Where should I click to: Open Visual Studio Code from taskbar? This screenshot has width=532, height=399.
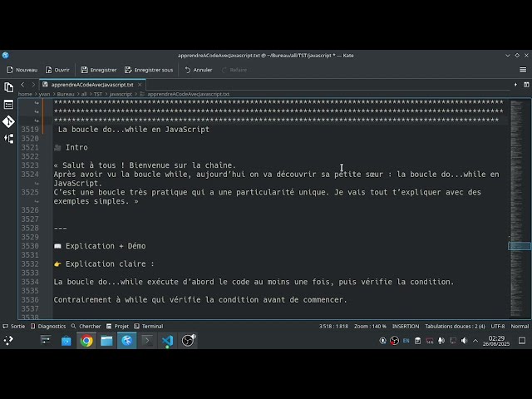[167, 341]
